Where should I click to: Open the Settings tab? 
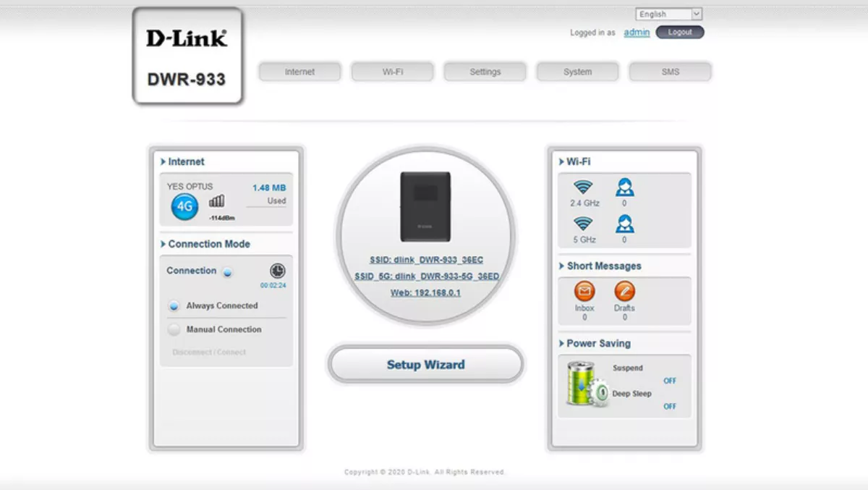point(485,72)
